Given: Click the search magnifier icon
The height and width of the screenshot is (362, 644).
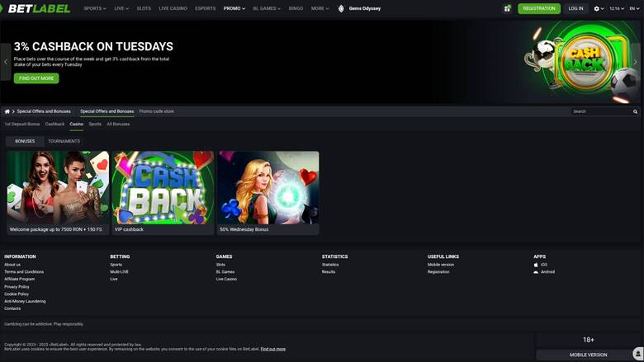Looking at the screenshot, I should (x=636, y=111).
